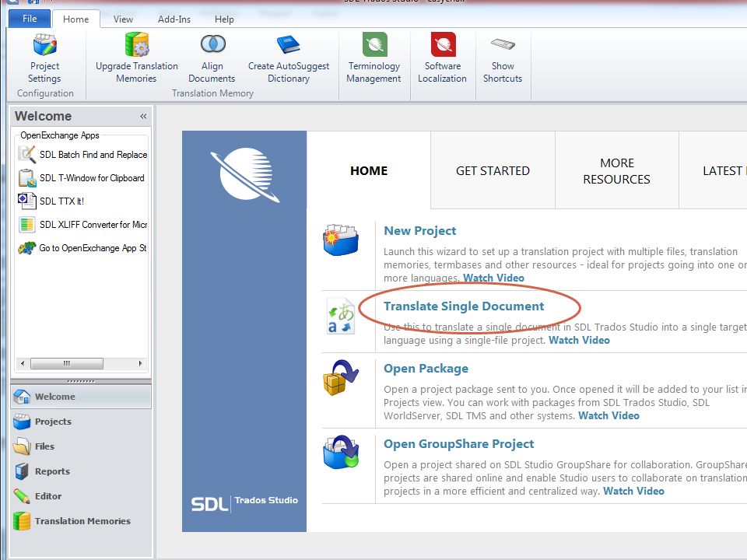The image size is (747, 560).
Task: Watch Video for New Project
Action: point(493,278)
